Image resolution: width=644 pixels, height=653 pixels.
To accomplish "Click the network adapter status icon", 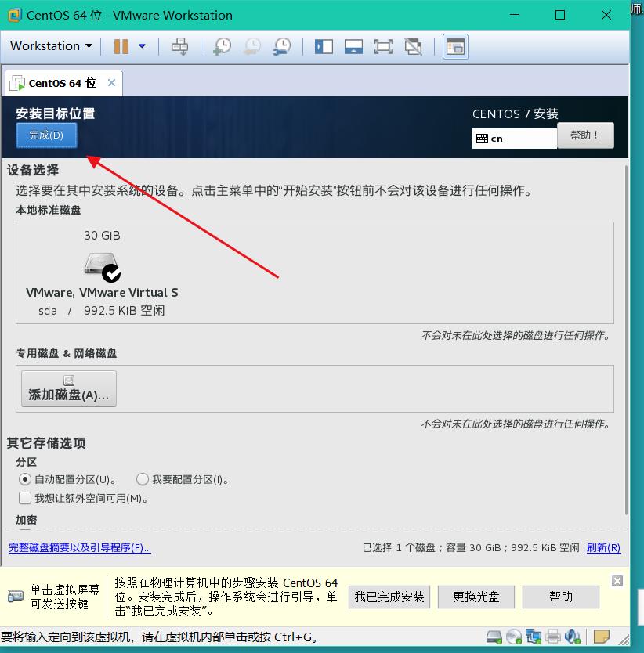I will 533,637.
